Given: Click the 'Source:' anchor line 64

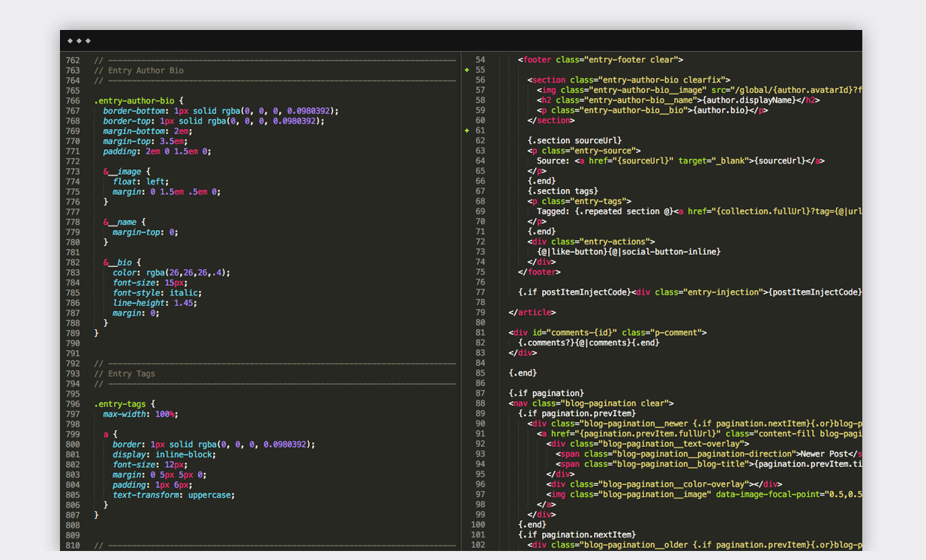Looking at the screenshot, I should pos(681,160).
